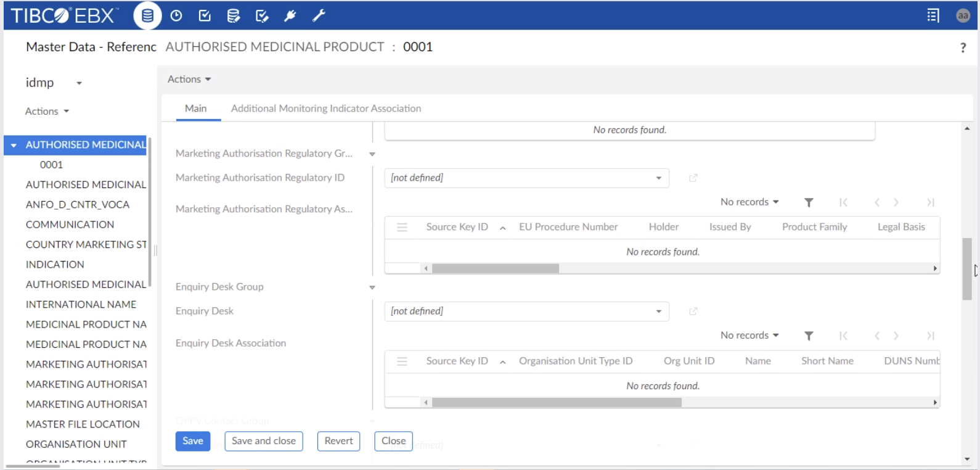Click the Short Name column header
Viewport: 980px width, 470px height.
[827, 361]
